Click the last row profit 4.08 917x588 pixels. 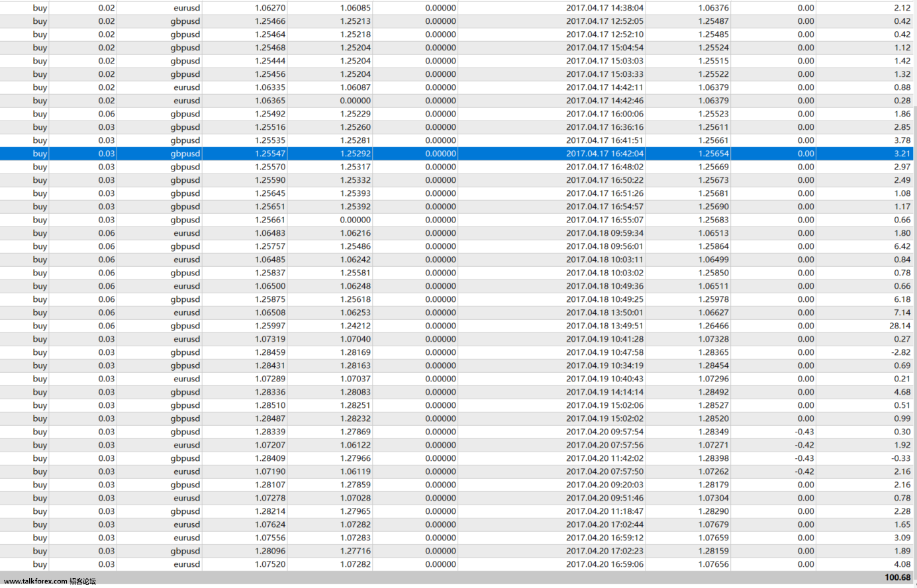pos(902,564)
